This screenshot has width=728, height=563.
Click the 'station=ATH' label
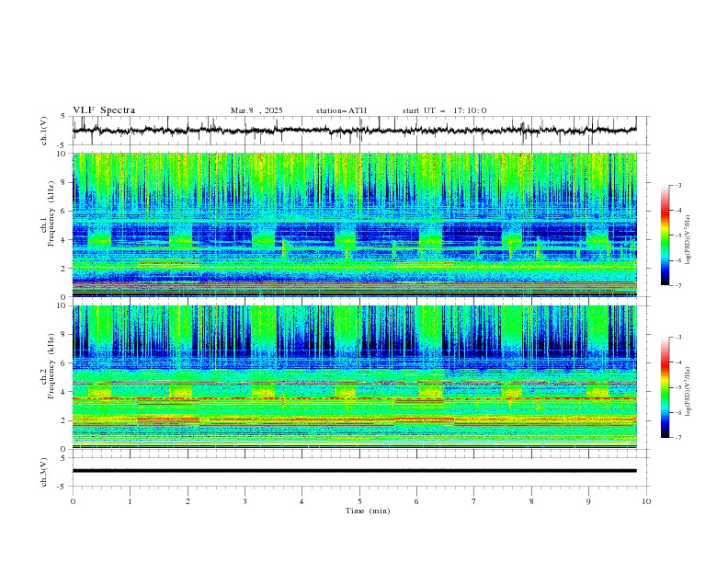pyautogui.click(x=341, y=110)
